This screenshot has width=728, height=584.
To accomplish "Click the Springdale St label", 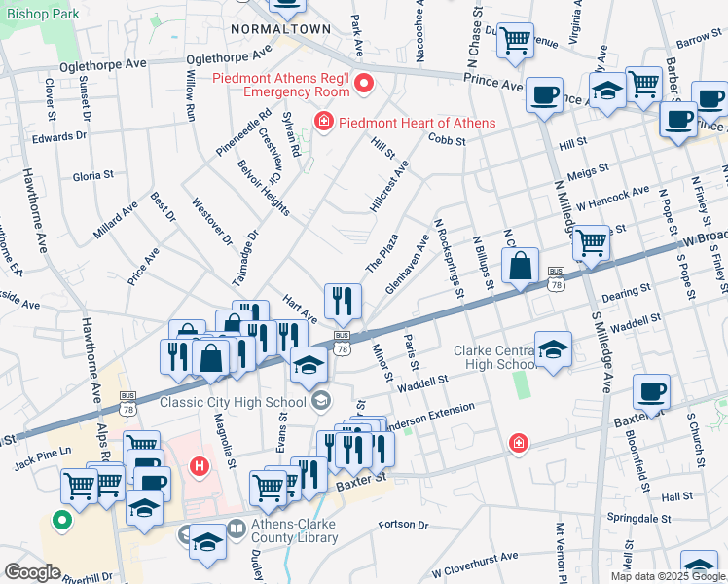I will tap(638, 518).
